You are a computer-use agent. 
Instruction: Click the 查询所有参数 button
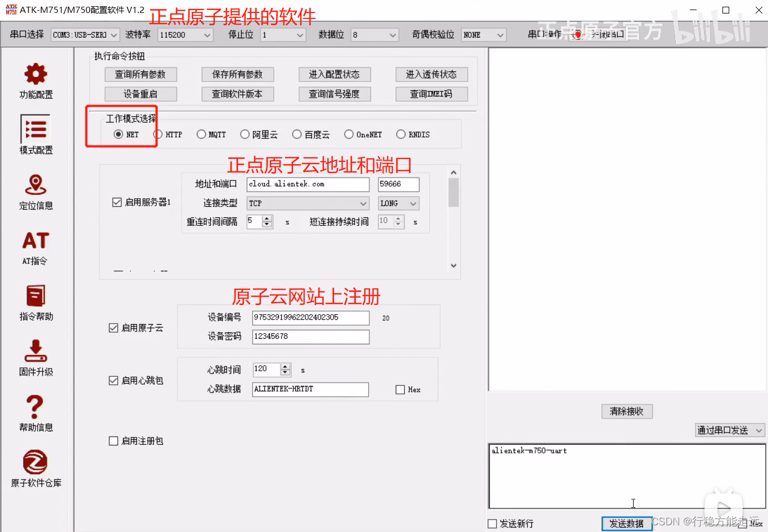[x=141, y=74]
